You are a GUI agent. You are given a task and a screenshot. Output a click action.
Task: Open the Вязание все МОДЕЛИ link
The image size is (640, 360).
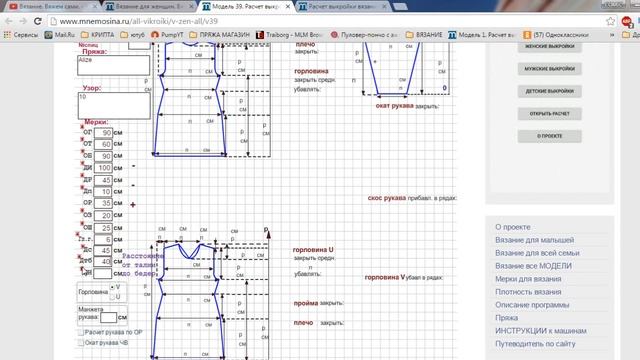pos(533,266)
